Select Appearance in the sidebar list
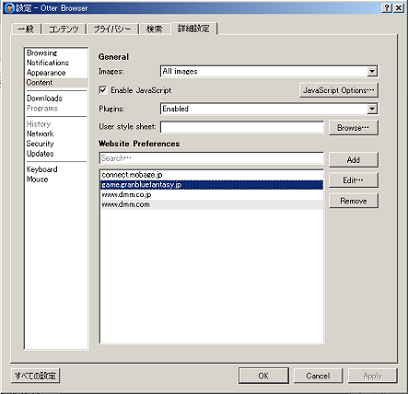This screenshot has width=408, height=394. pyautogui.click(x=56, y=73)
